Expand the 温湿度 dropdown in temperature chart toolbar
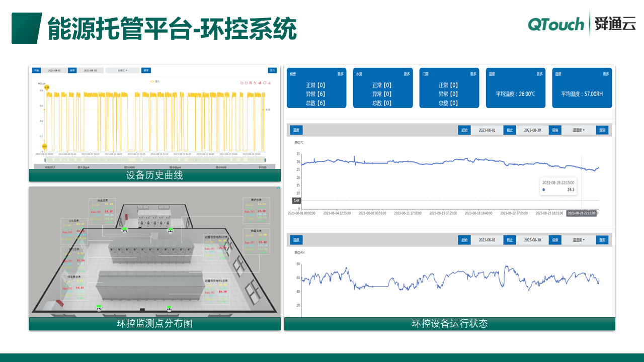 pos(579,130)
